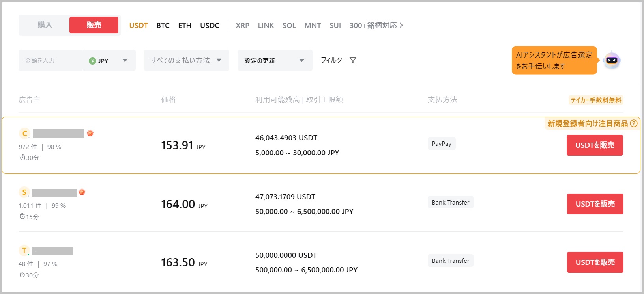Screen dimensions: 644x294
Task: Click the yellow avatar of advertiser C
Action: tap(24, 133)
